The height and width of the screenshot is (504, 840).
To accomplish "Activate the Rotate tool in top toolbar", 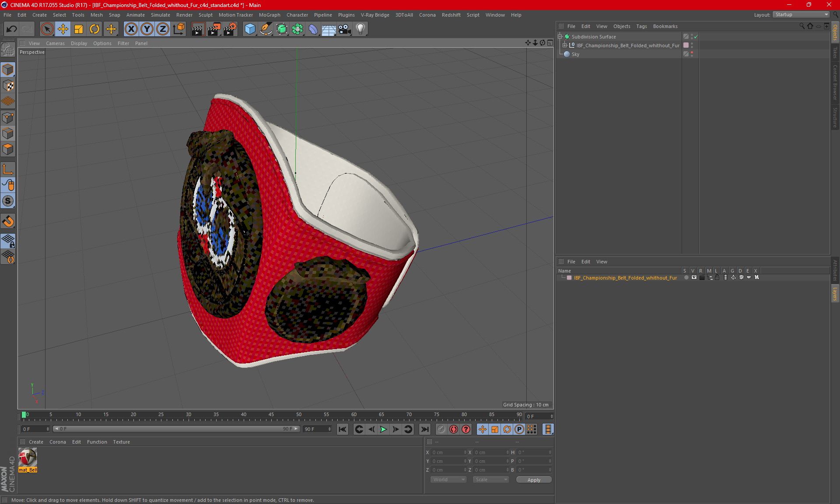I will click(x=94, y=29).
